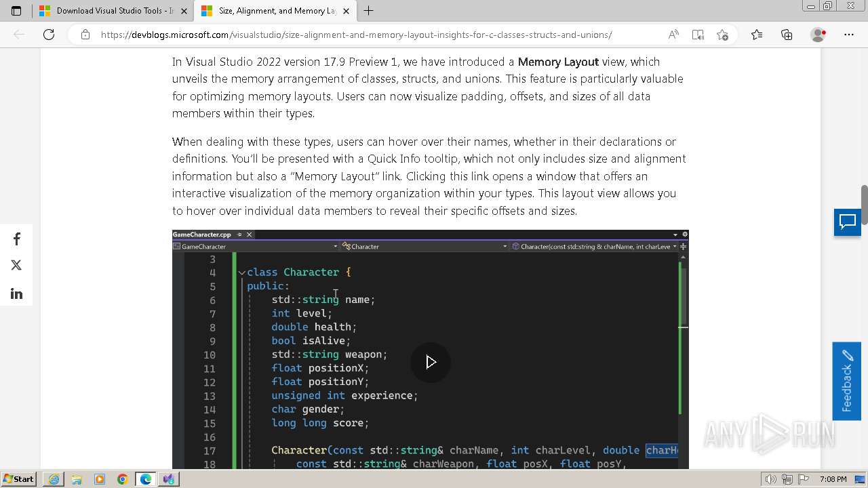
Task: Share article on LinkedIn
Action: pyautogui.click(x=16, y=293)
